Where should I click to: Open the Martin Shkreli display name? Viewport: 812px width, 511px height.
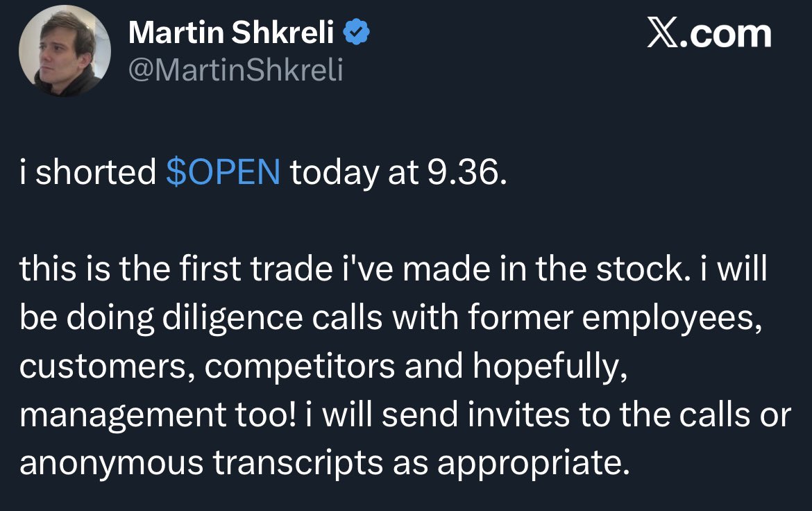point(231,32)
